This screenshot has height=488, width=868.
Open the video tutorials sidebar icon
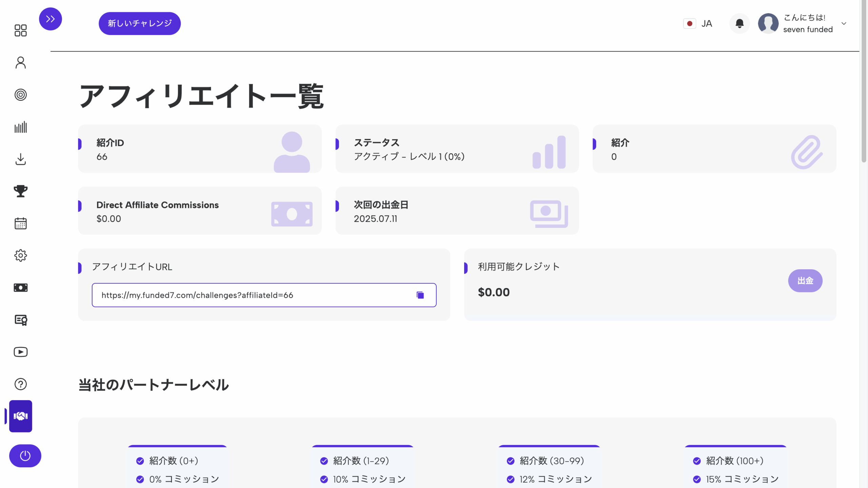tap(21, 352)
